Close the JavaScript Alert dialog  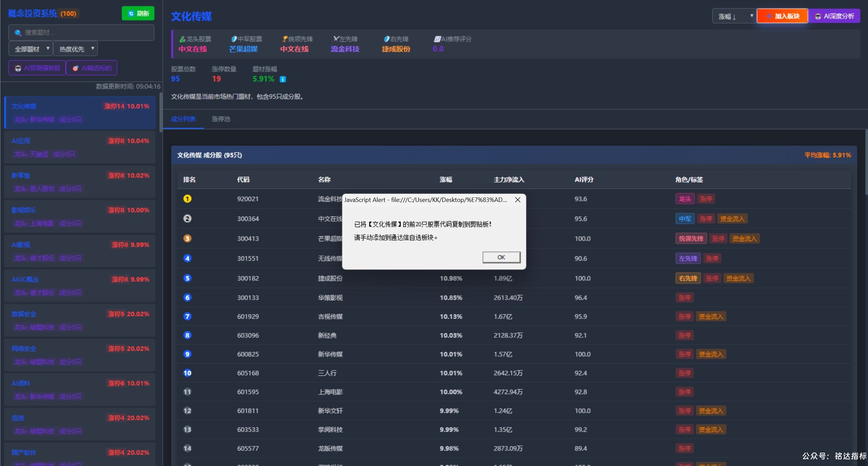click(x=518, y=200)
